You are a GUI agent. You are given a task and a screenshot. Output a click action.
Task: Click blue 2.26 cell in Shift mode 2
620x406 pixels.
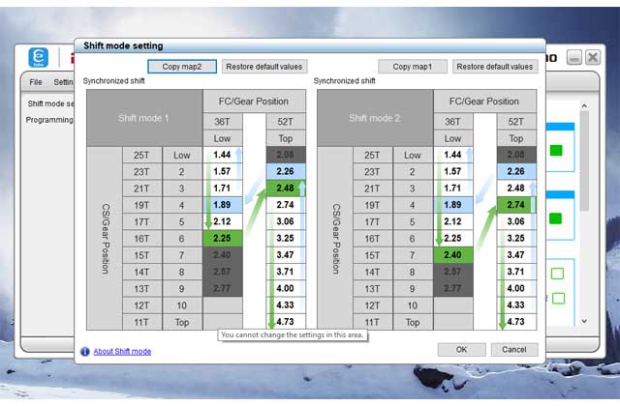[516, 171]
